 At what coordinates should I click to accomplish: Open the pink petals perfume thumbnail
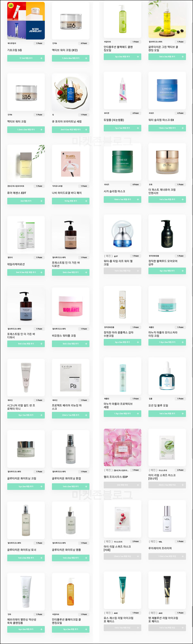122,447
